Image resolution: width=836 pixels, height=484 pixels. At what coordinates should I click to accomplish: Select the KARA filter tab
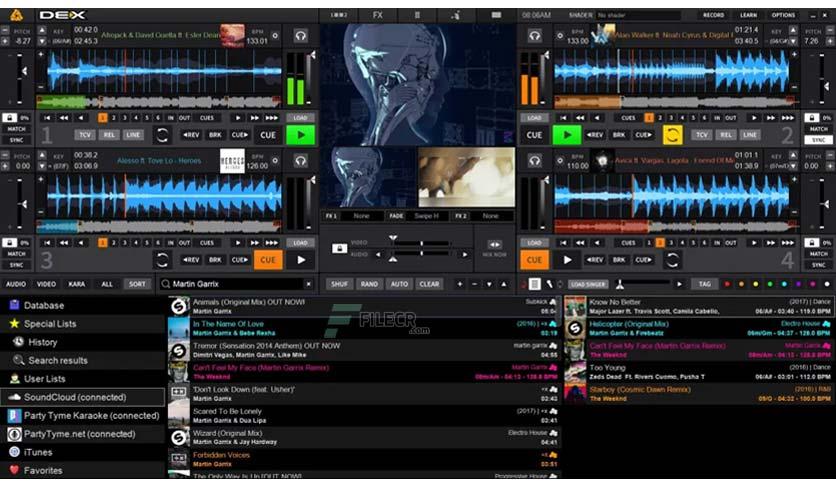(77, 284)
